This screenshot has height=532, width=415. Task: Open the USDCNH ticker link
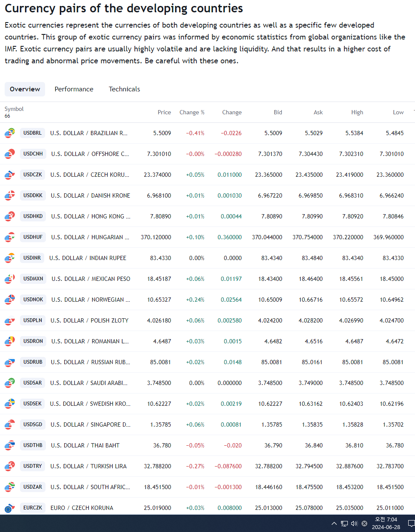point(33,154)
